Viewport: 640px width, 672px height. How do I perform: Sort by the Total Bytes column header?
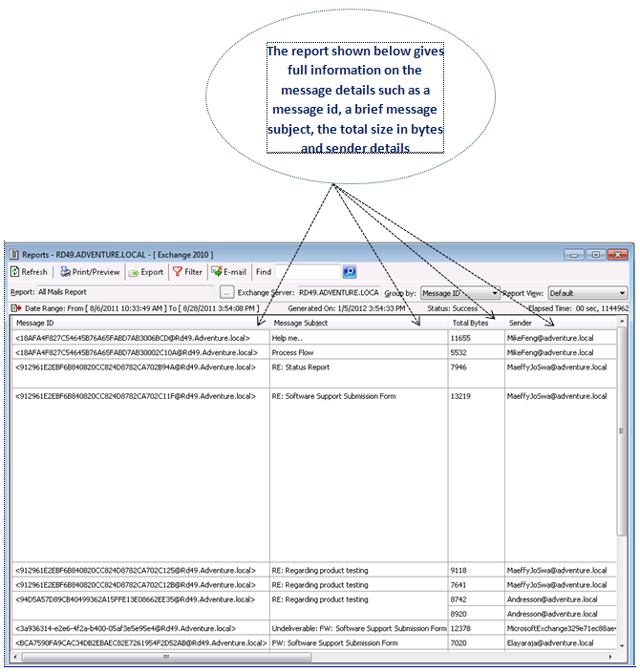pyautogui.click(x=476, y=323)
